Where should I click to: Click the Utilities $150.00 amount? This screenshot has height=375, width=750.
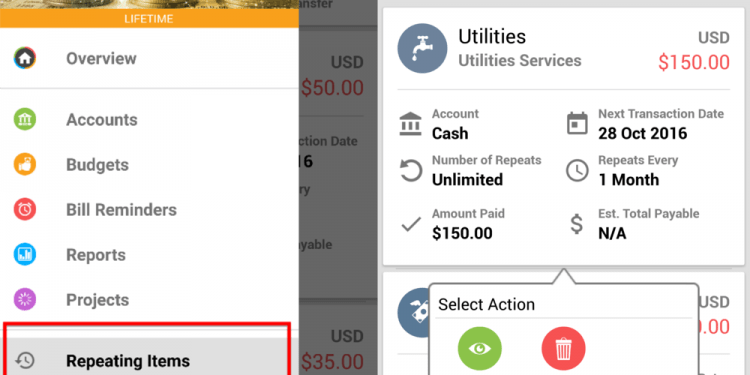pyautogui.click(x=694, y=62)
